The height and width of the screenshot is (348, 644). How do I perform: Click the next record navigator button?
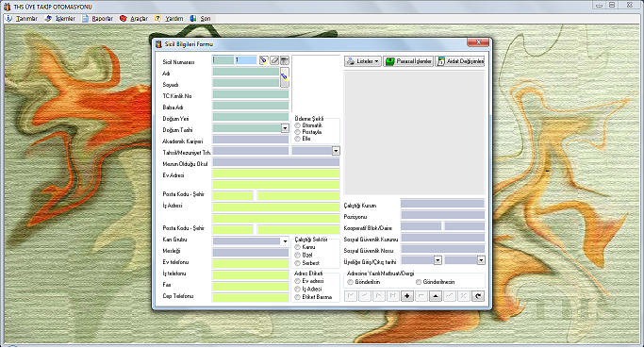coord(379,296)
